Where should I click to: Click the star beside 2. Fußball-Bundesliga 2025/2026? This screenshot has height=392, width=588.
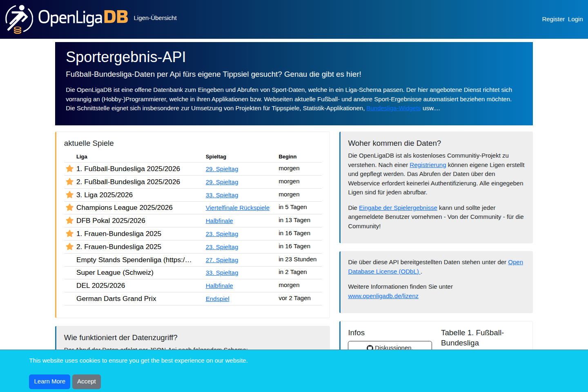coord(69,182)
